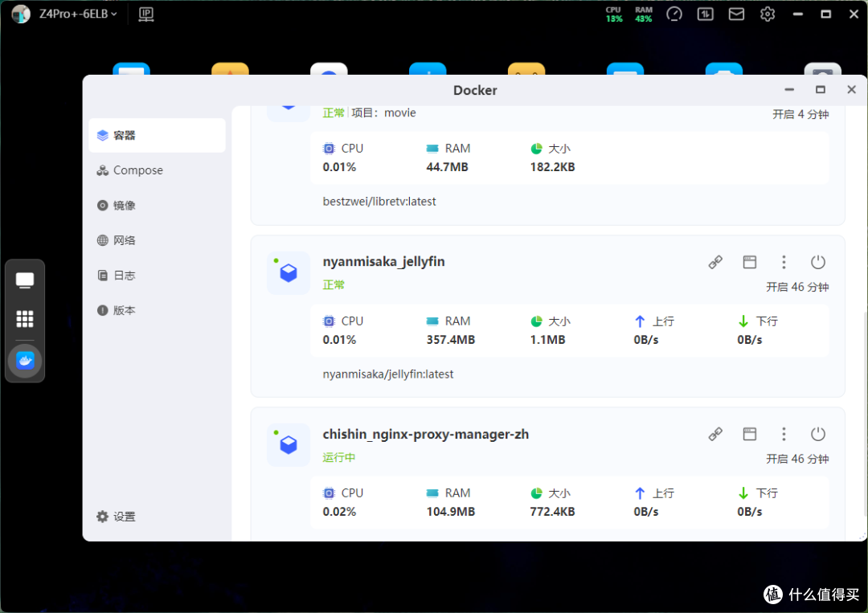This screenshot has height=613, width=868.
Task: Open more options for nyanmisaka_jellyfin
Action: (x=784, y=262)
